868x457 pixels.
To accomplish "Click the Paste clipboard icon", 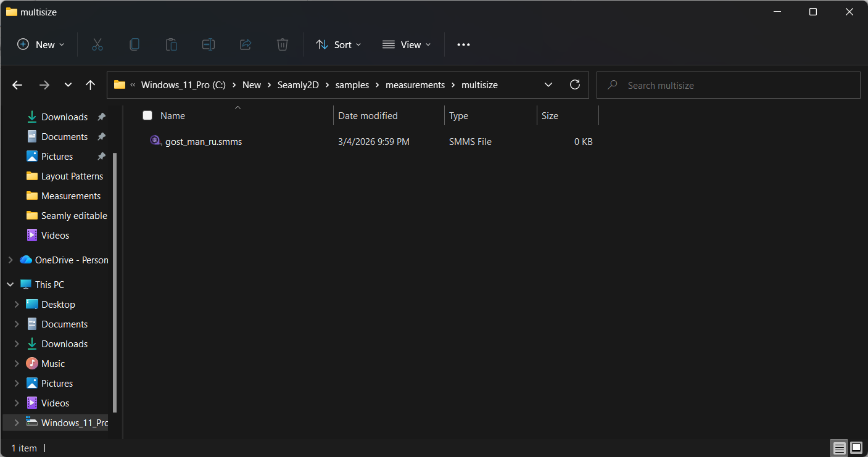I will tap(171, 44).
